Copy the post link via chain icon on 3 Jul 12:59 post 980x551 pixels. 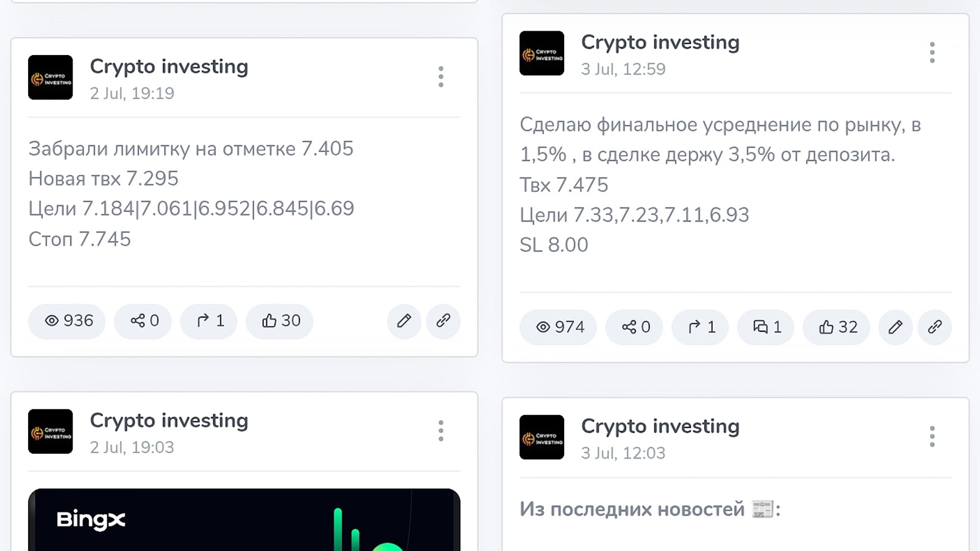click(x=935, y=327)
